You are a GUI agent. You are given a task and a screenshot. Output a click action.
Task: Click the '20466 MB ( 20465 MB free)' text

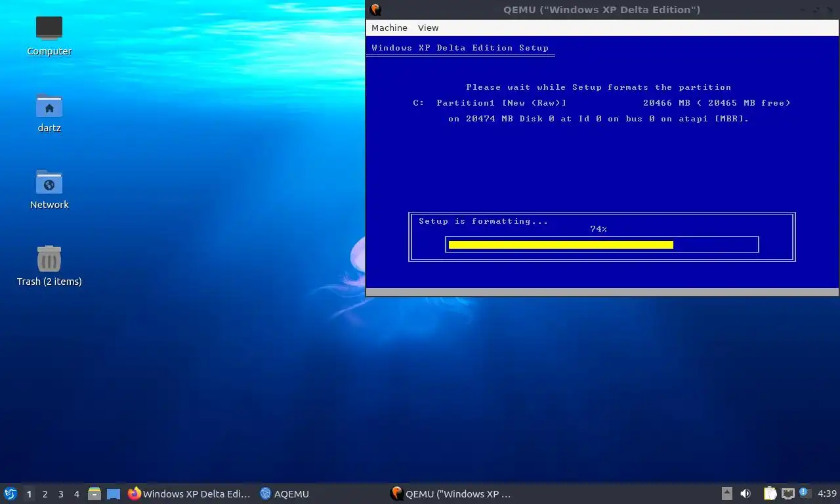click(x=717, y=103)
